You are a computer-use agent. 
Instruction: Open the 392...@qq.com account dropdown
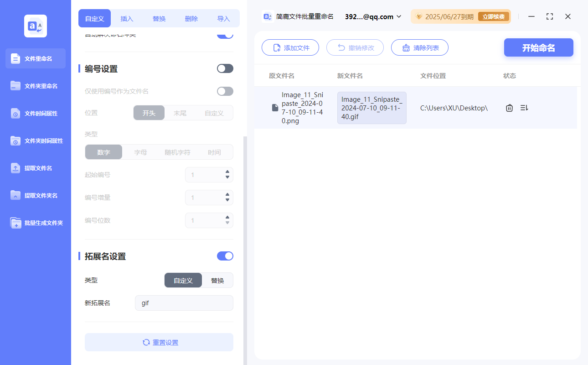tap(372, 16)
